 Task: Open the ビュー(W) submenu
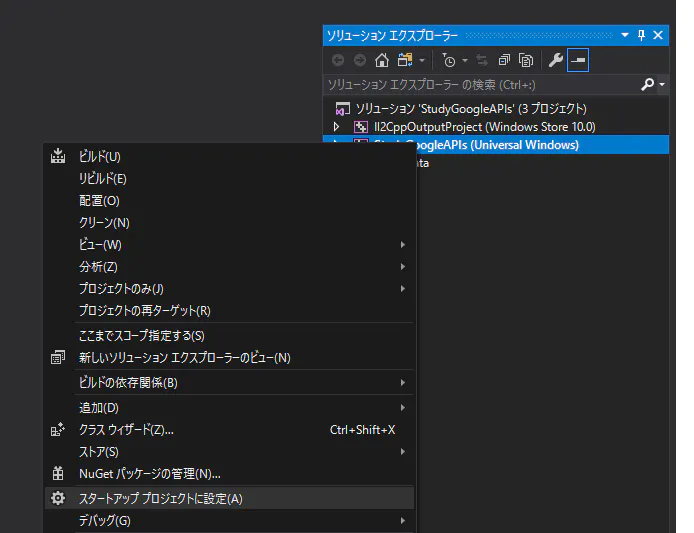(x=229, y=245)
